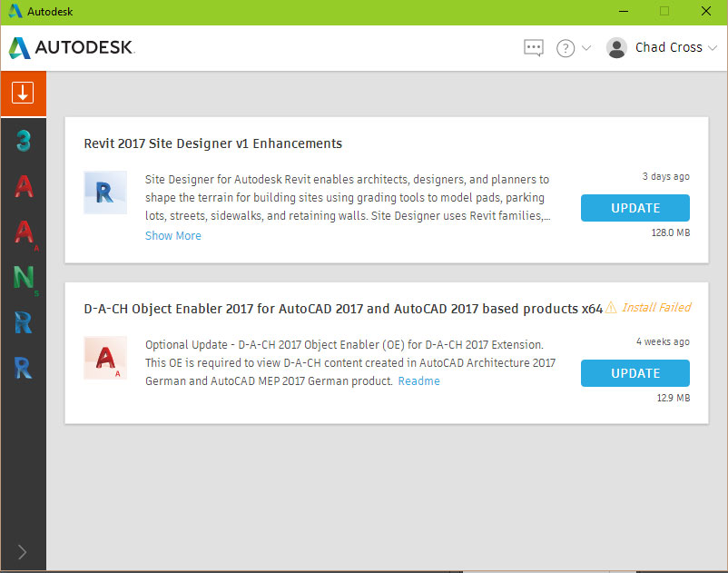Update the D-A-CH Object Enabler 2017
Image resolution: width=728 pixels, height=573 pixels.
tap(635, 372)
